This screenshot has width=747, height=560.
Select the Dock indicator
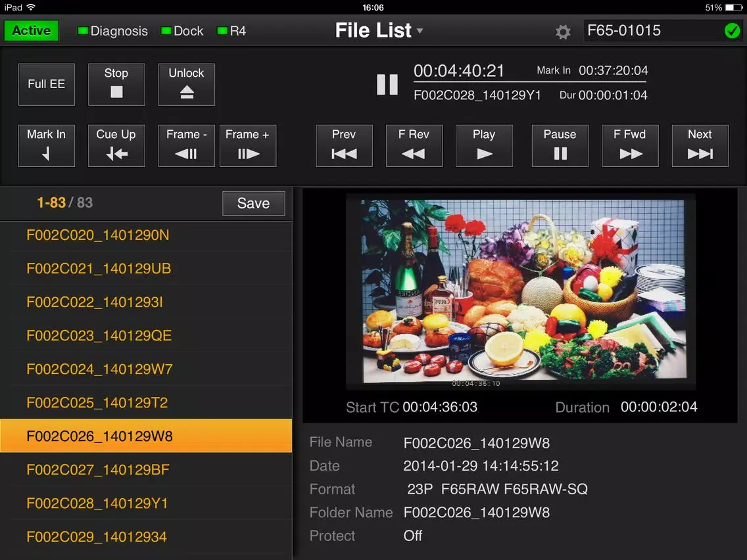[x=182, y=31]
